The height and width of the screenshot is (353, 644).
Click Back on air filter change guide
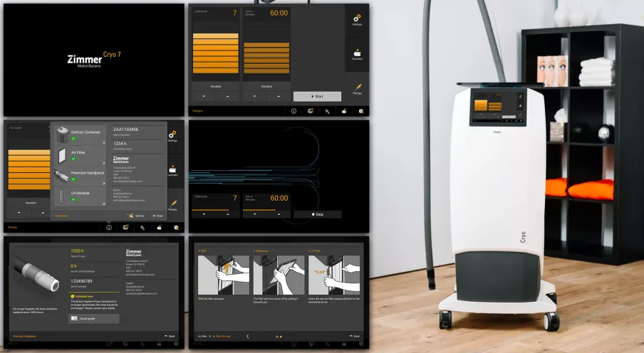[355, 336]
